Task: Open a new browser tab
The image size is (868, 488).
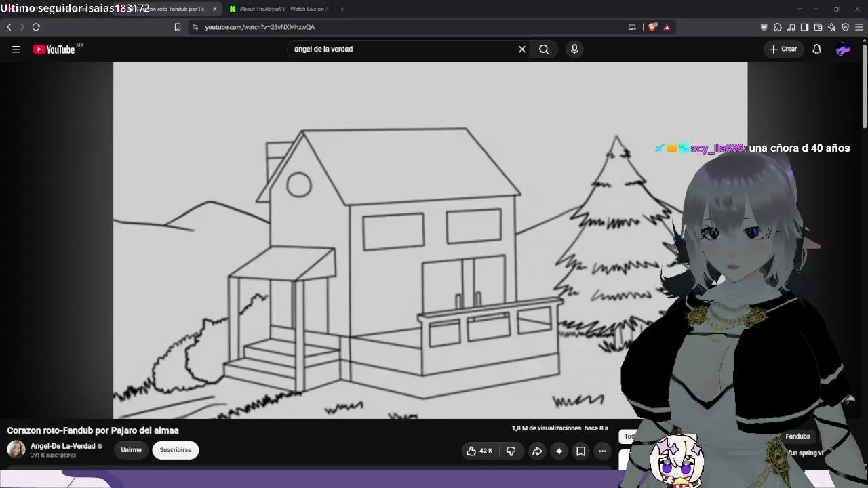Action: coord(342,9)
